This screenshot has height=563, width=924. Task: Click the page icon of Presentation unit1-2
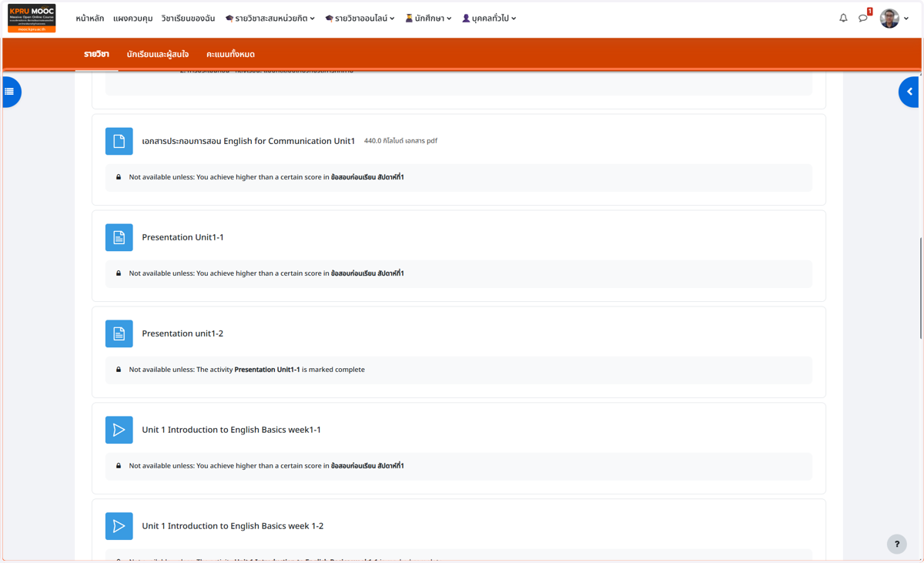click(x=119, y=333)
